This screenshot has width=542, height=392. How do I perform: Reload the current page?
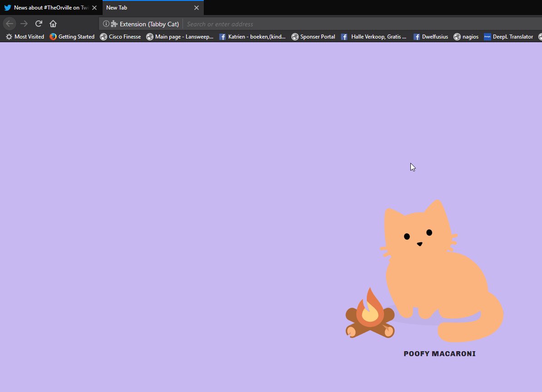click(x=39, y=24)
